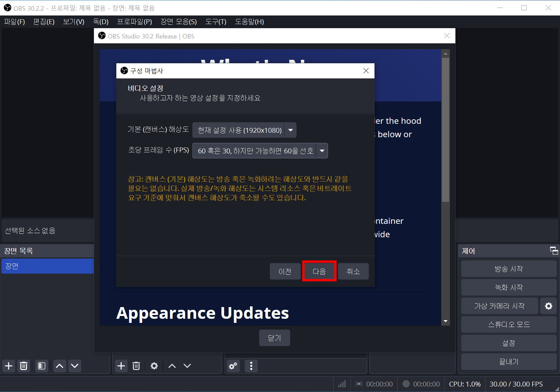Click release notes scrollbar down arrow

(x=445, y=321)
